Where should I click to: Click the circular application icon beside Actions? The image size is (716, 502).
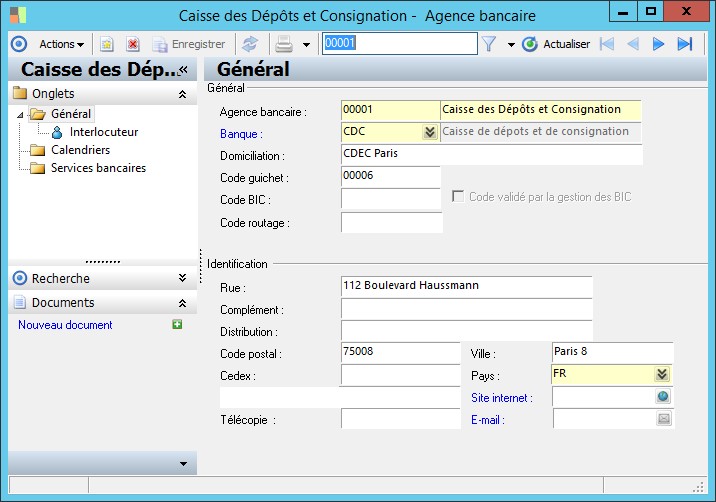click(x=19, y=44)
